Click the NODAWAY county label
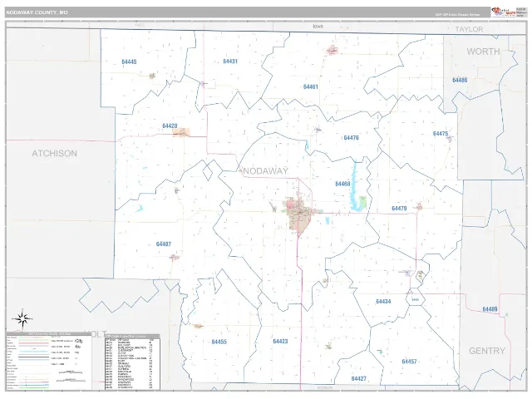The width and height of the screenshot is (532, 399). (265, 171)
